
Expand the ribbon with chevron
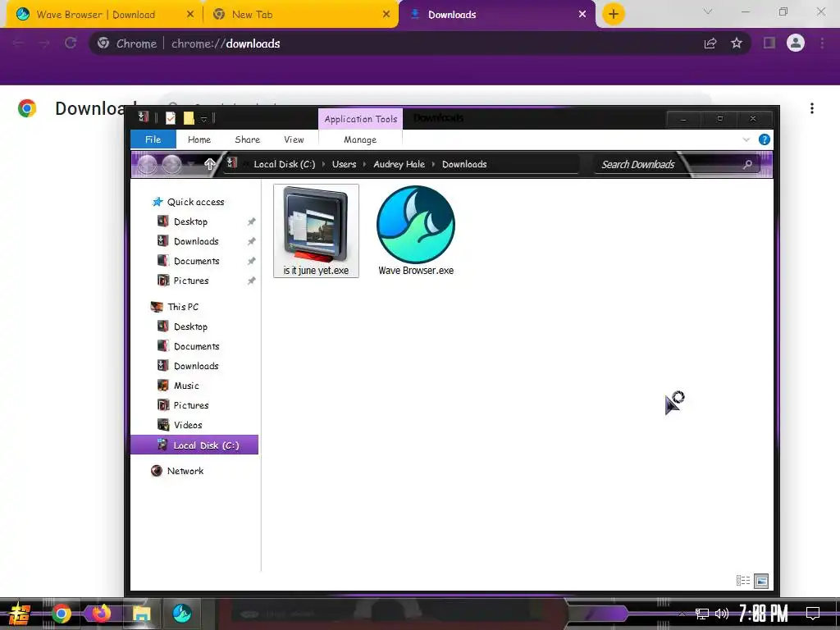coord(746,139)
